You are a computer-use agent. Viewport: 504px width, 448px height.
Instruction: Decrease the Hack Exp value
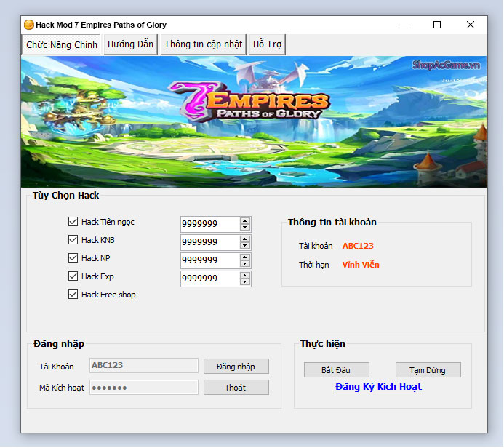tap(245, 282)
